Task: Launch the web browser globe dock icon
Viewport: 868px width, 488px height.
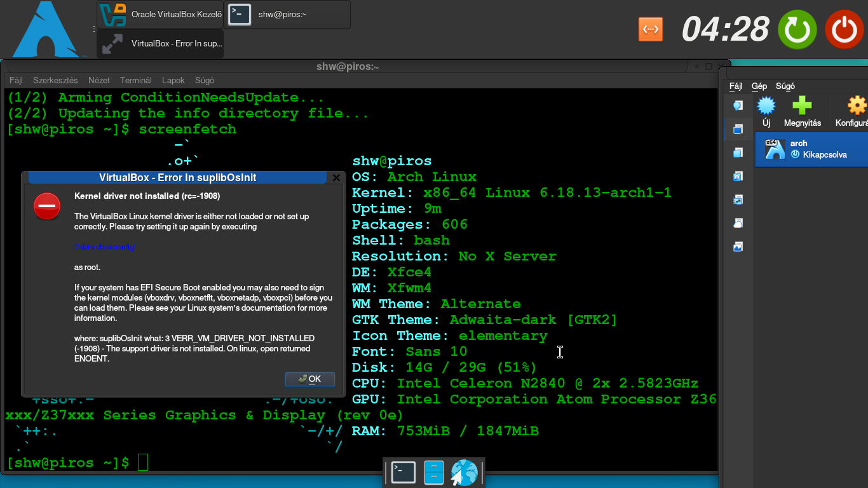Action: tap(464, 473)
